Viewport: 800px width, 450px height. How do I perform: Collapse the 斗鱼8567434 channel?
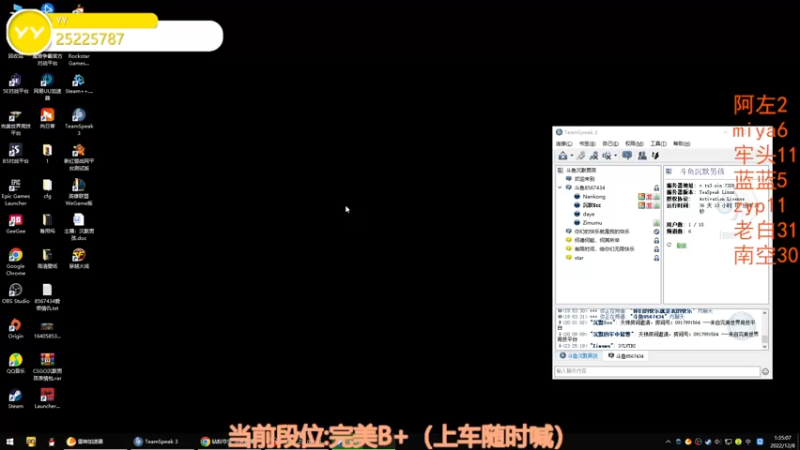tap(560, 188)
